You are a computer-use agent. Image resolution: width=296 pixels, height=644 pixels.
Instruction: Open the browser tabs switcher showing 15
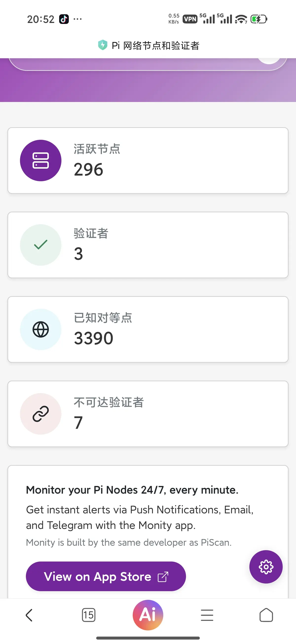[x=88, y=615]
